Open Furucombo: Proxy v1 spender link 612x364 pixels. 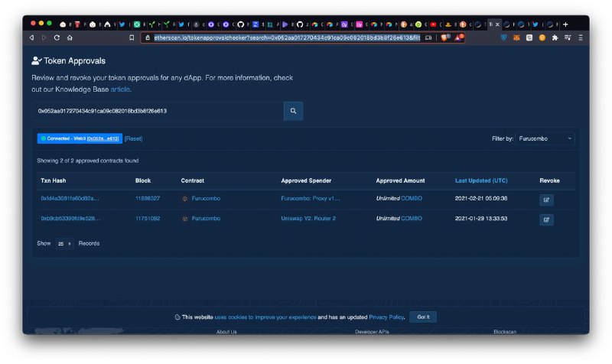(x=311, y=199)
